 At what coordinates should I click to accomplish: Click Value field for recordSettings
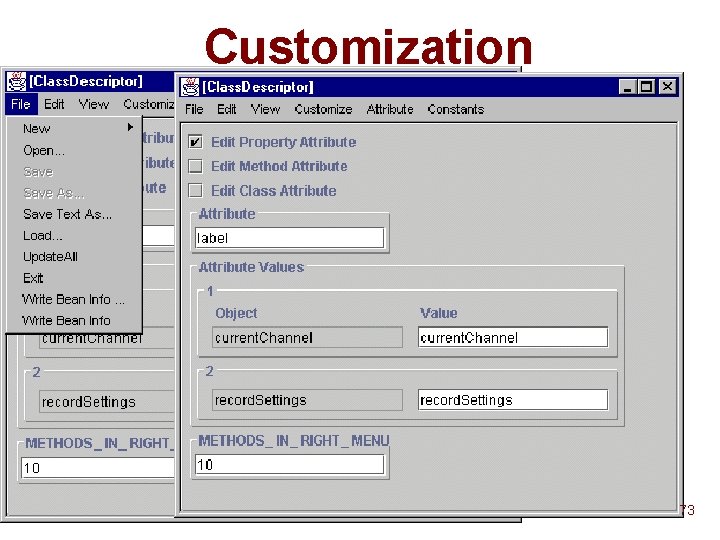[x=513, y=400]
